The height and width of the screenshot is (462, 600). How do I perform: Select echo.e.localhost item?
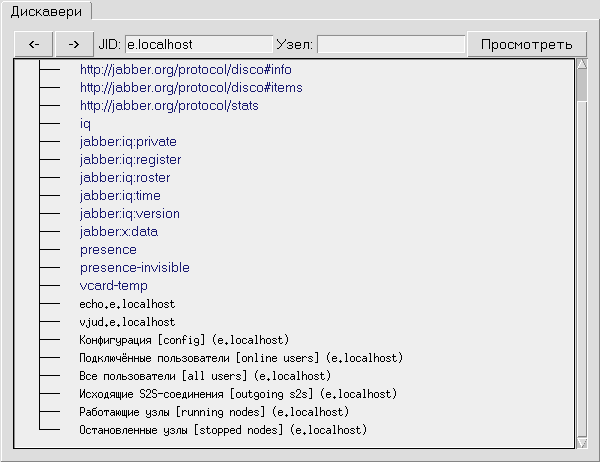pyautogui.click(x=127, y=304)
